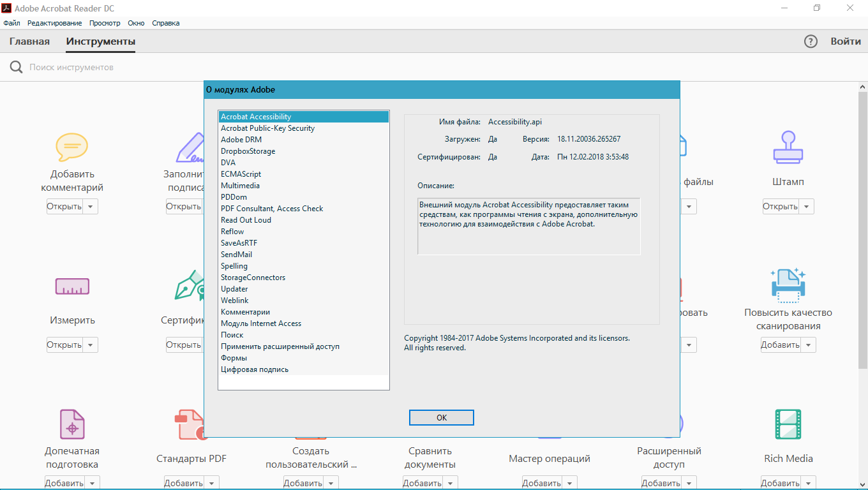Open dropdown arrow next to Stamp Открыть

807,207
